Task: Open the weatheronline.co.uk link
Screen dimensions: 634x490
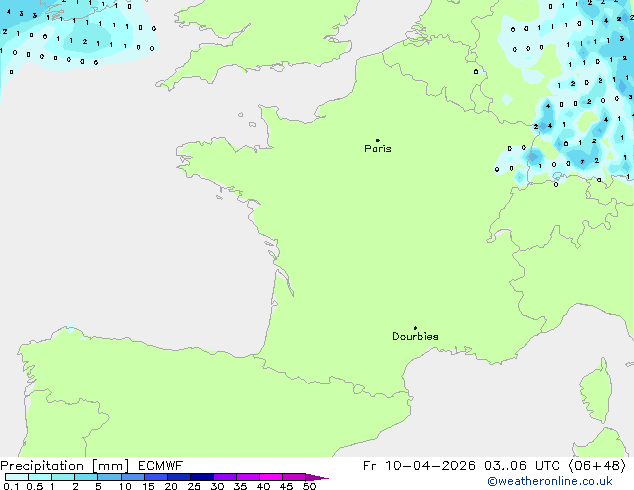Action: [550, 481]
